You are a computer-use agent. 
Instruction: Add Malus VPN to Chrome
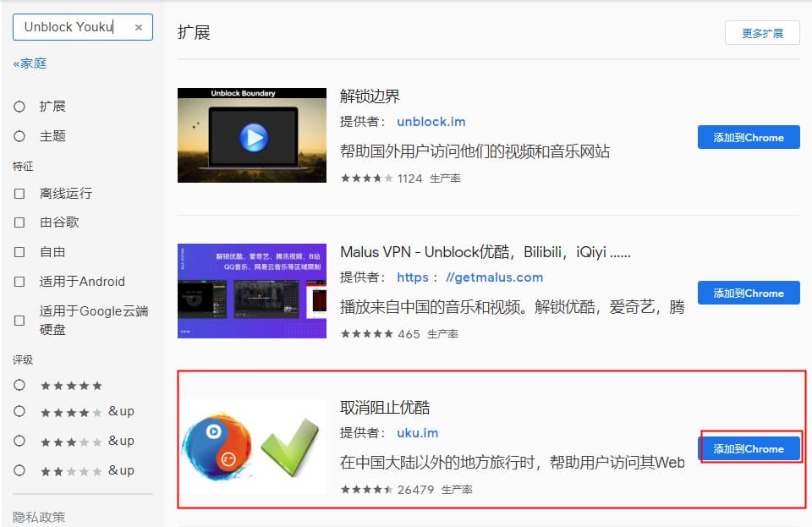pos(749,293)
